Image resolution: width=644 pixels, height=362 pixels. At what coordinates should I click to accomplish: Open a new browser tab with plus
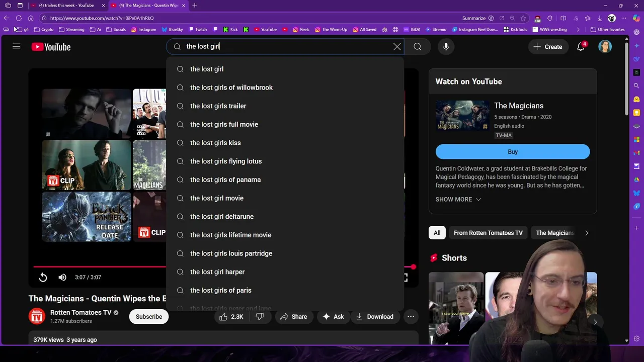click(195, 5)
